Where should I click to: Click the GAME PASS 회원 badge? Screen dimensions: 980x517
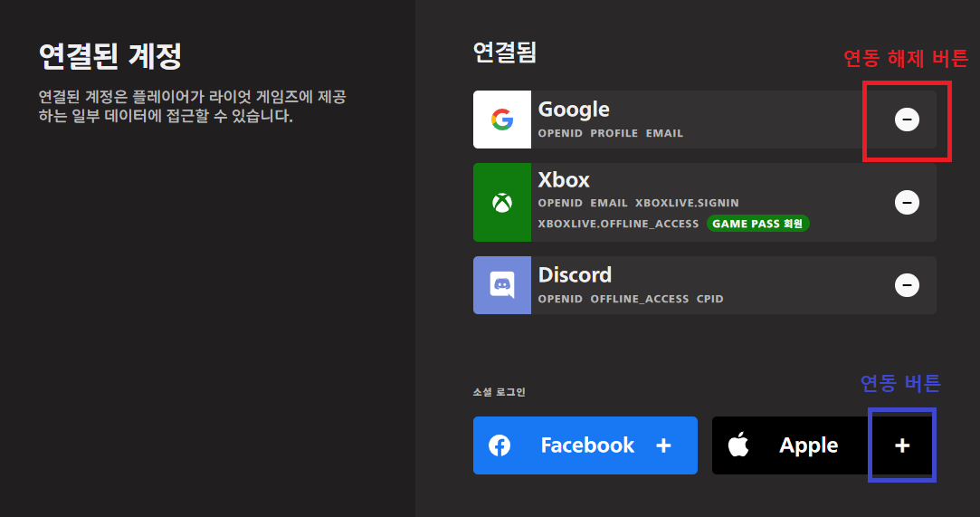tap(757, 224)
